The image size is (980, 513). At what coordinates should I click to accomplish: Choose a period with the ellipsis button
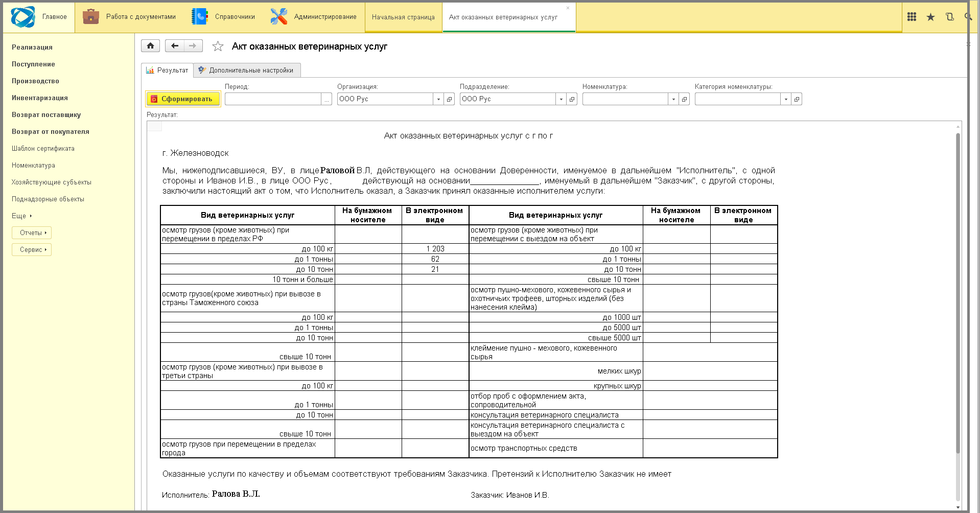coord(326,99)
